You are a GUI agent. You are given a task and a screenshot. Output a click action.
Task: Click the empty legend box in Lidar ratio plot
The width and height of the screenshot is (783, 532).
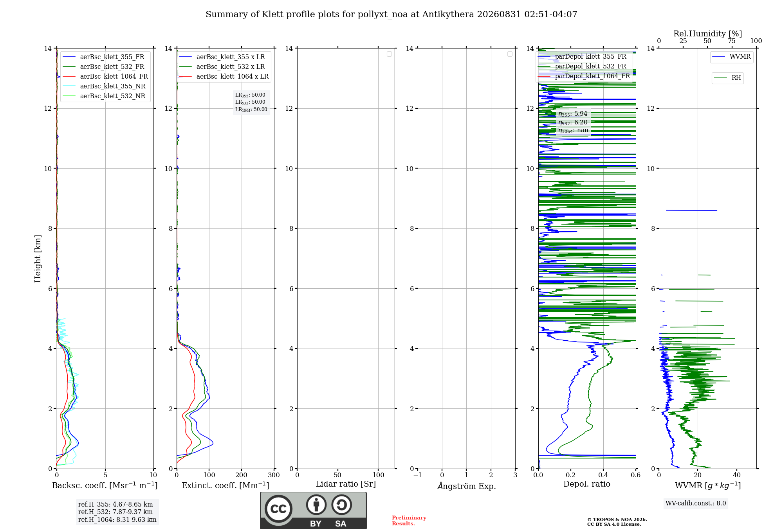[x=389, y=54]
